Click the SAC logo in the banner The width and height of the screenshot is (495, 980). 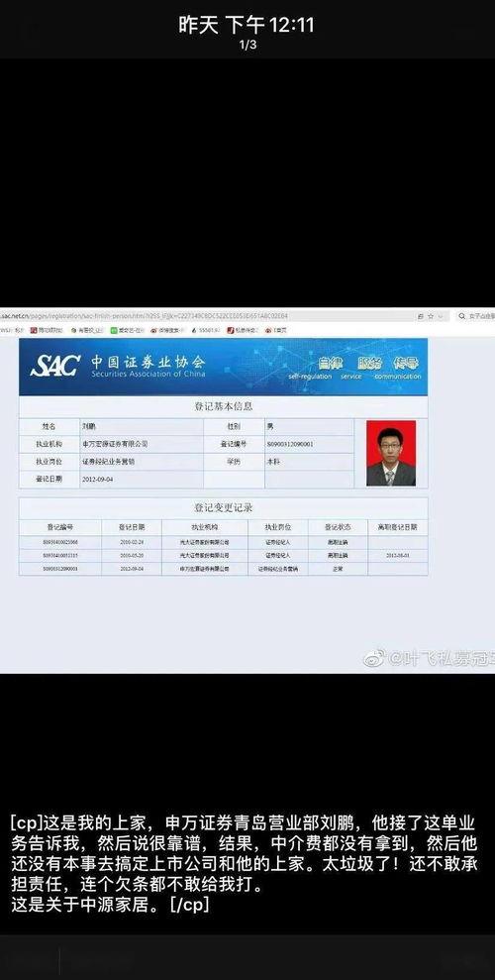click(54, 365)
